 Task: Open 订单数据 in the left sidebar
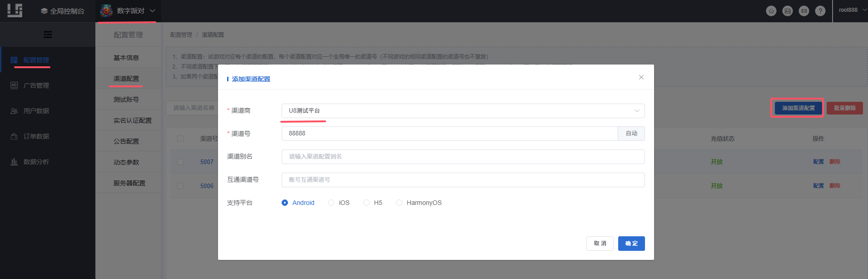point(36,136)
